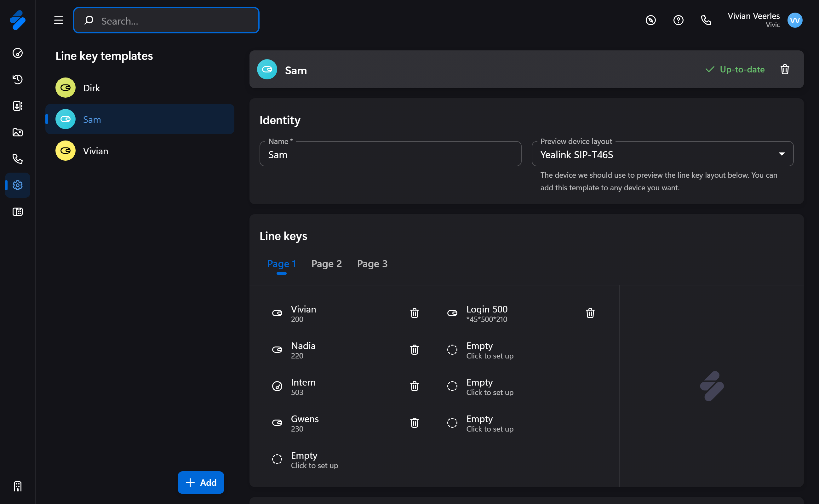
Task: Open the hamburger menu icon
Action: click(x=59, y=20)
